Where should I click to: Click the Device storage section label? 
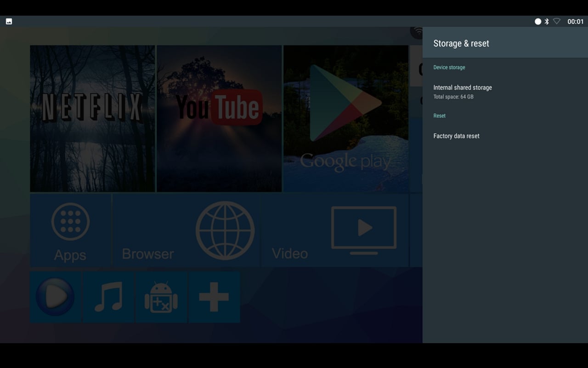click(x=449, y=67)
